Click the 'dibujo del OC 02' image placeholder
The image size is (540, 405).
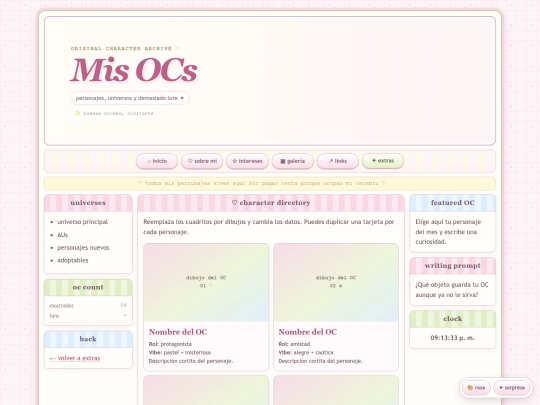tap(336, 282)
